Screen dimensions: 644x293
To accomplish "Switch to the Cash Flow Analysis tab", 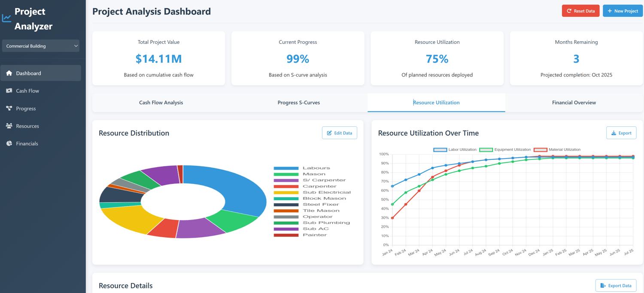I will 161,103.
